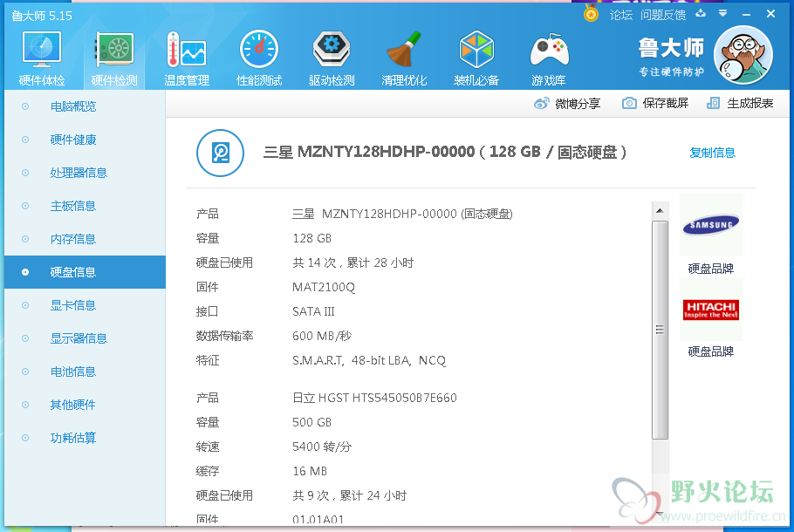Click 日立 HGST HTS545050B7E660 product text
Screen dimensions: 794x532
coord(374,398)
